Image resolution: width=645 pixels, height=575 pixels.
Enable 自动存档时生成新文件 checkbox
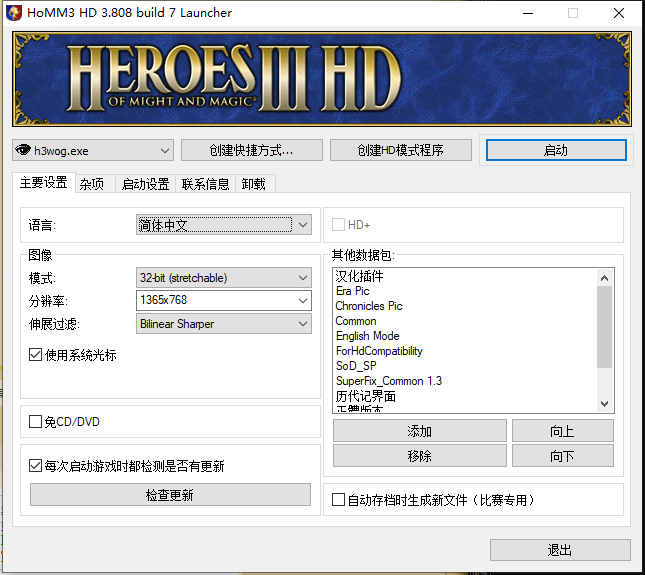tap(338, 500)
